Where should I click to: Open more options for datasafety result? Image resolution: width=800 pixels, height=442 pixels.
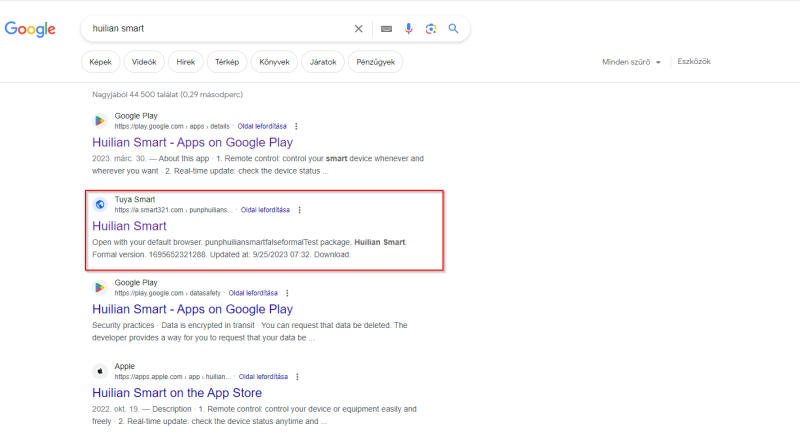287,293
